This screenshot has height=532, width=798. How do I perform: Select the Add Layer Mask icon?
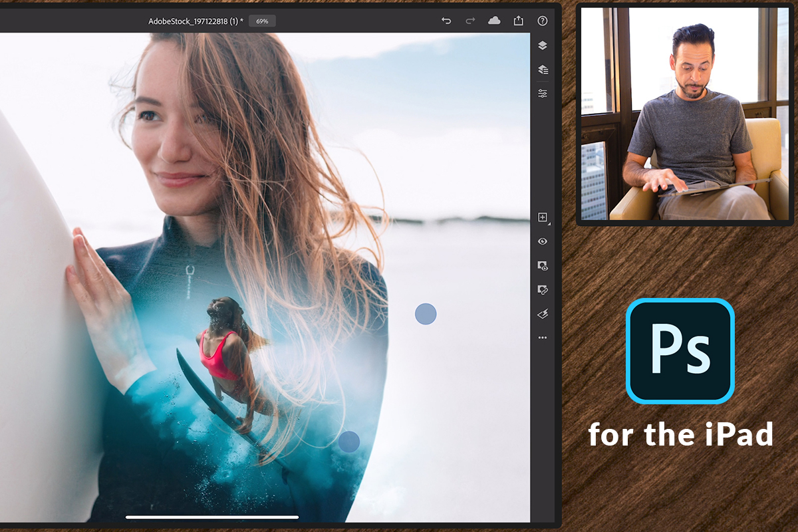pos(542,265)
